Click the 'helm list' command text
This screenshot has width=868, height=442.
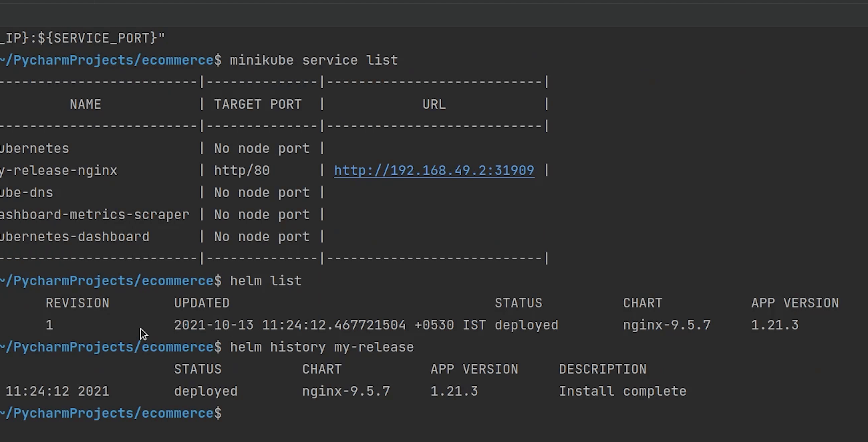(x=266, y=281)
